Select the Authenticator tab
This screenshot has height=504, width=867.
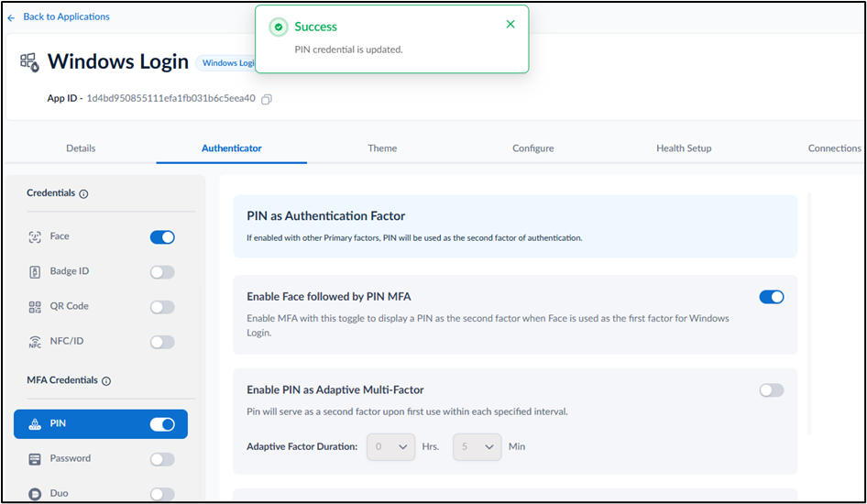[231, 148]
